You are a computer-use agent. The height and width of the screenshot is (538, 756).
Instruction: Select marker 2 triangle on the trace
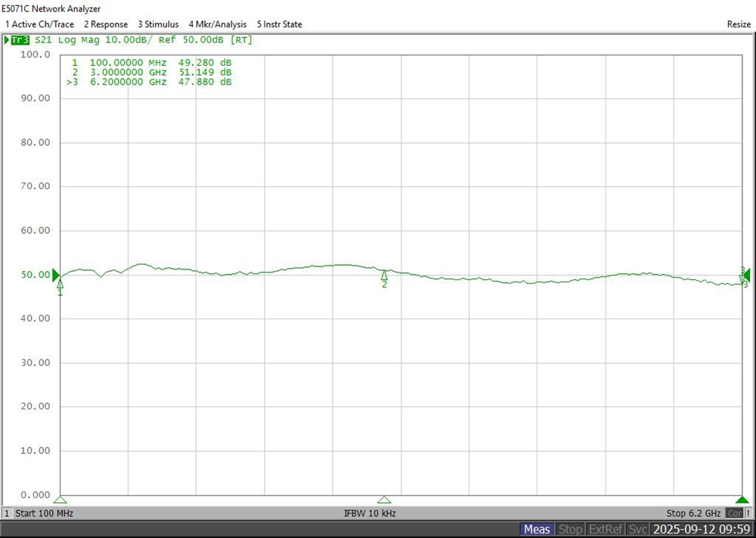(384, 275)
